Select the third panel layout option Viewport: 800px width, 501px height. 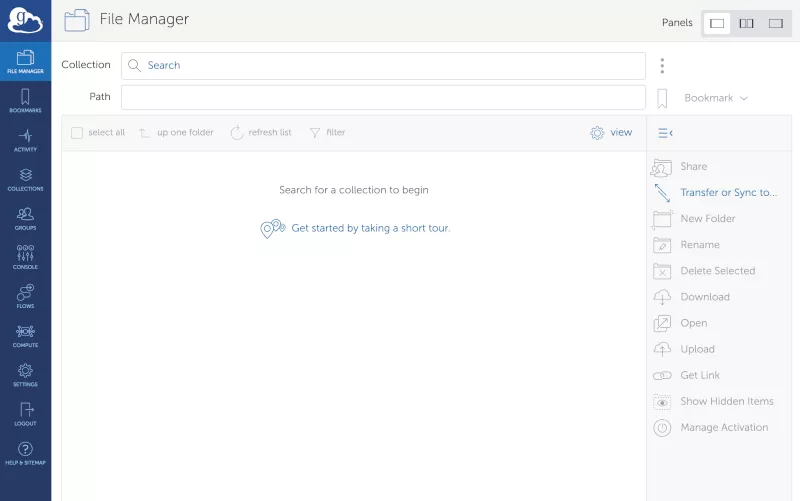point(776,23)
